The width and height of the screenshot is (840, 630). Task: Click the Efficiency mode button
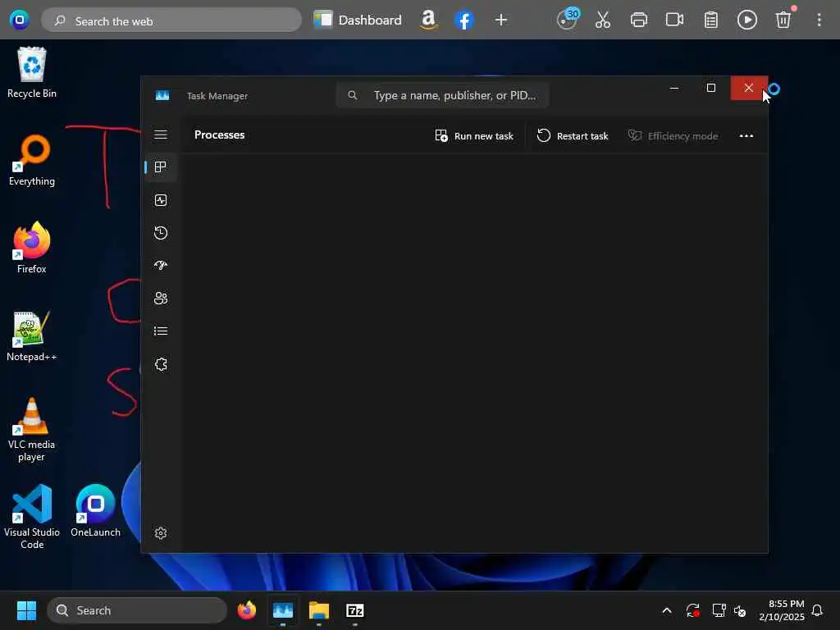[673, 136]
